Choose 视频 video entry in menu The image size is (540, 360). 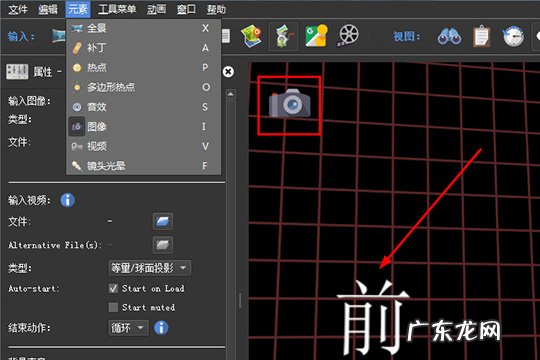[x=143, y=146]
